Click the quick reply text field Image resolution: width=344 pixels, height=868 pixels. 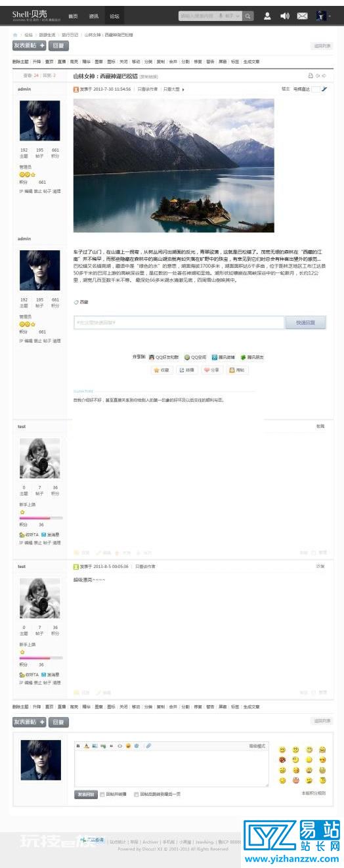tap(179, 323)
